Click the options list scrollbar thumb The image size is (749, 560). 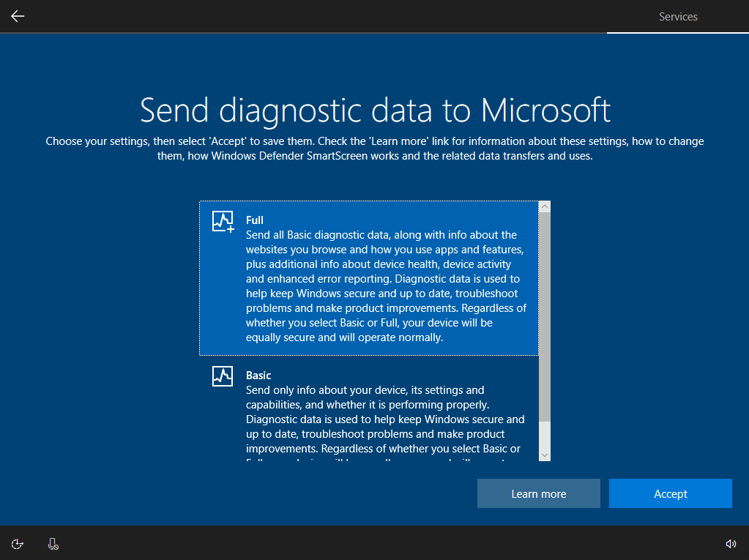pos(545,317)
